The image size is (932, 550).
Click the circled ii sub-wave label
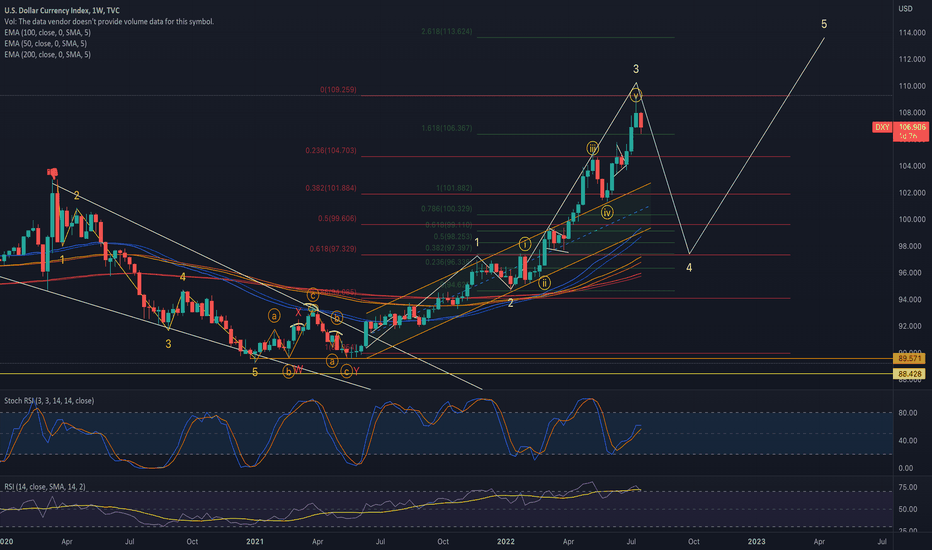click(544, 283)
